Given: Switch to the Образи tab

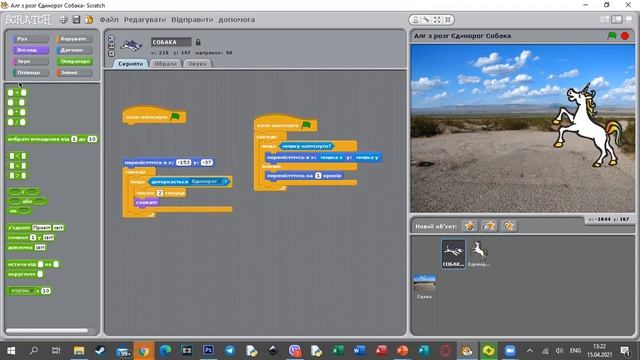Looking at the screenshot, I should click(x=165, y=64).
